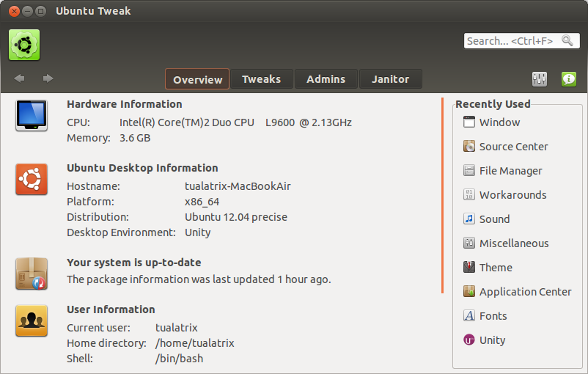
Task: Open Fonts from Recently Used
Action: coord(493,316)
